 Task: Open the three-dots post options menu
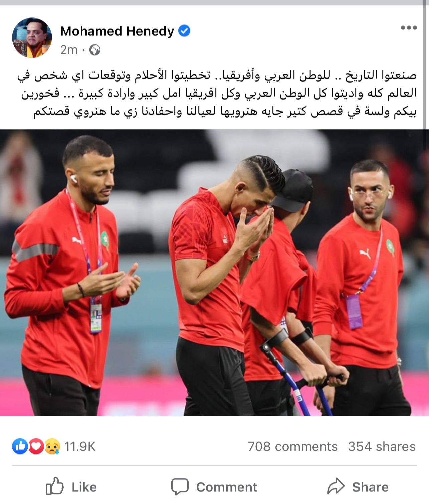(x=409, y=28)
